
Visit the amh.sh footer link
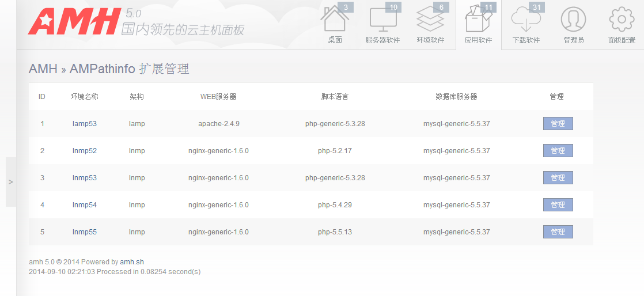click(132, 262)
